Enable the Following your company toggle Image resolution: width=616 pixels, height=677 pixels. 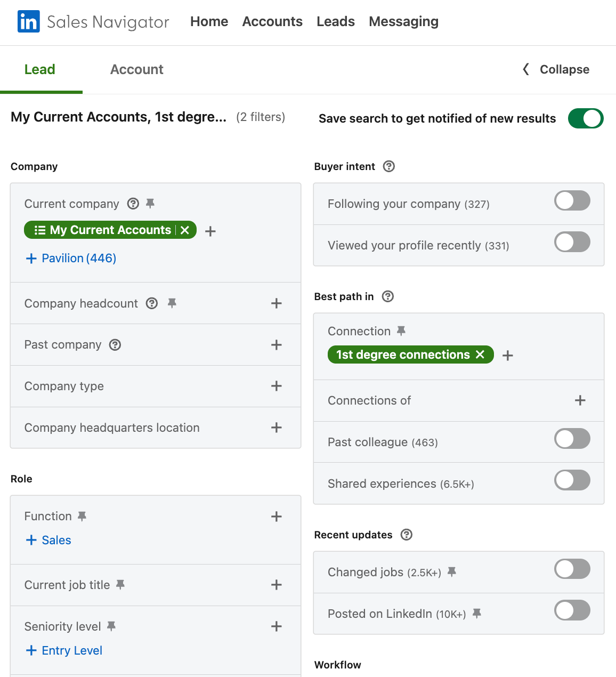pyautogui.click(x=572, y=200)
